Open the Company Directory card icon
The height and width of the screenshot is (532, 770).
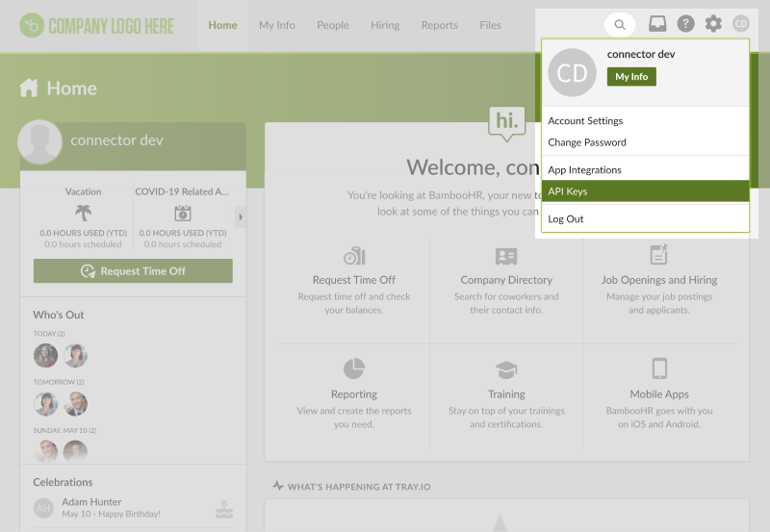[x=506, y=256]
